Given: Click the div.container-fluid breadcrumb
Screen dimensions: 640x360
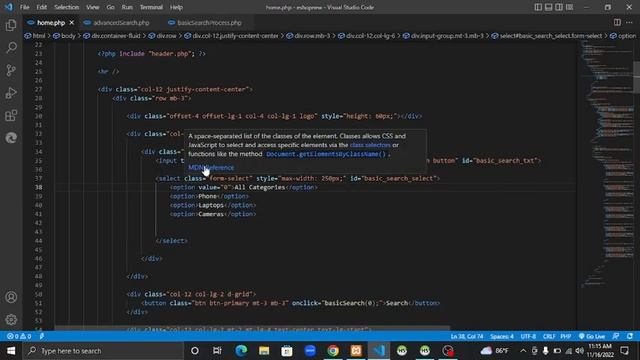Looking at the screenshot, I should click(x=116, y=36).
